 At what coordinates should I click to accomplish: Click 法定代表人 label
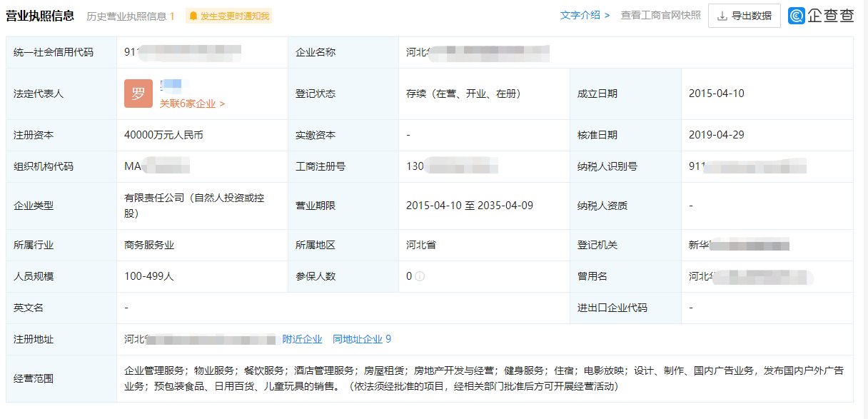[39, 94]
